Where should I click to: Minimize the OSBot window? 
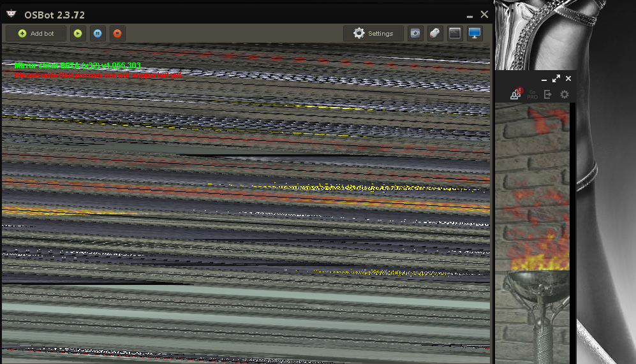[x=470, y=16]
